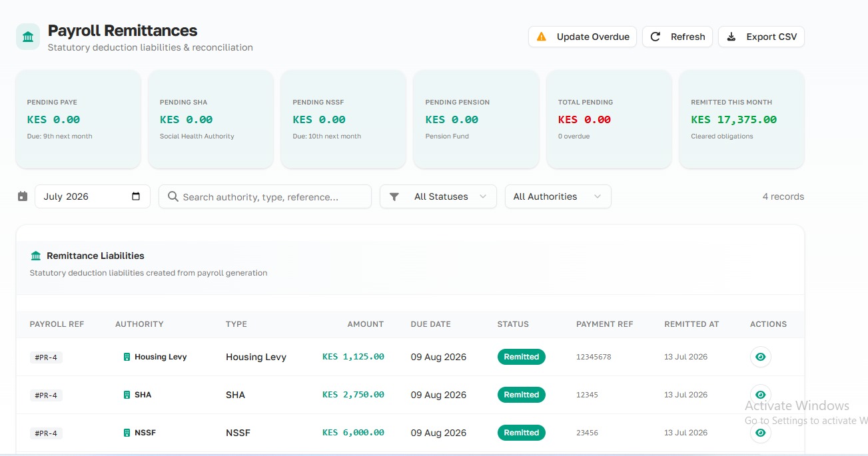Click the building icon next to Housing Levy authority

point(127,357)
